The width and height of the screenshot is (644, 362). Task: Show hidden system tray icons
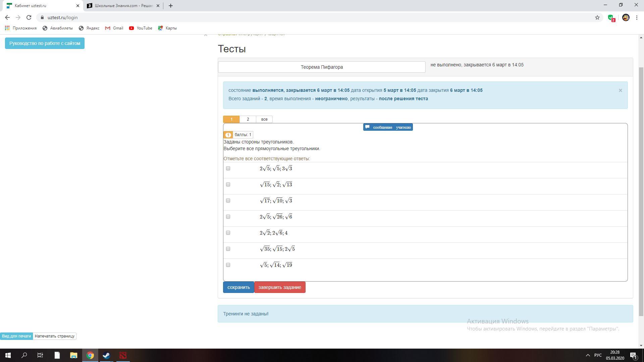[x=588, y=355]
